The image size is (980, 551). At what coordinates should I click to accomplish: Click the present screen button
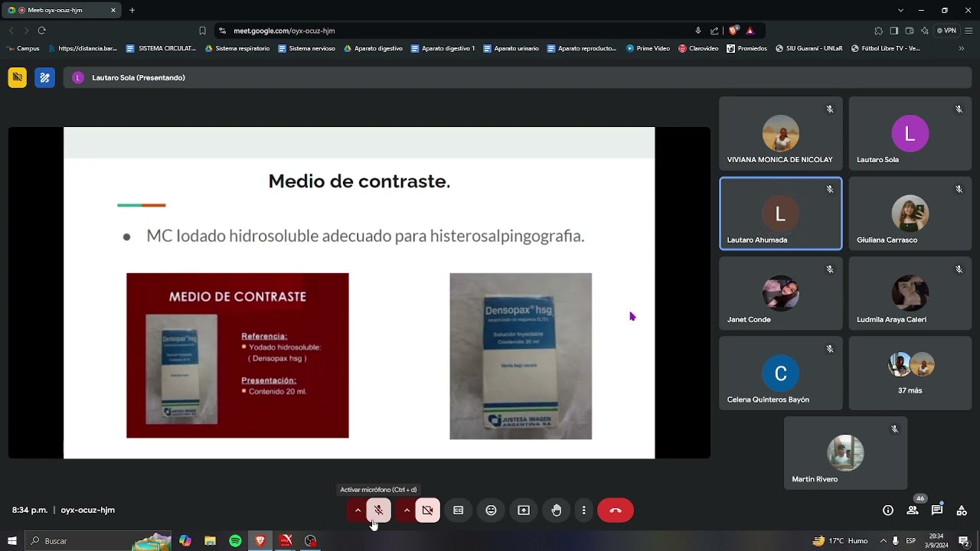524,510
